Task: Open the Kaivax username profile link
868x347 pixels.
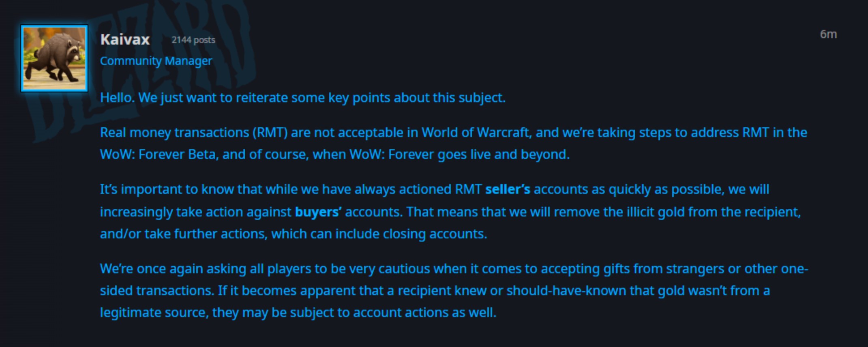Action: [125, 40]
